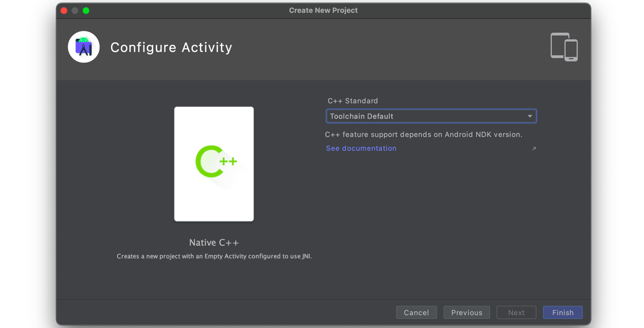Viewport: 644px width, 328px height.
Task: Click the phone and tablet device icon
Action: tap(564, 47)
